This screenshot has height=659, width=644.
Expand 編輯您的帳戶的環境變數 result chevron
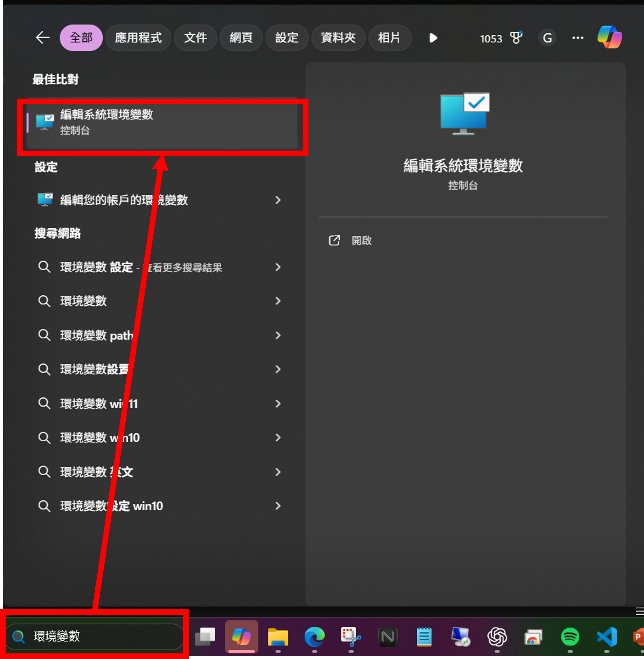point(278,200)
